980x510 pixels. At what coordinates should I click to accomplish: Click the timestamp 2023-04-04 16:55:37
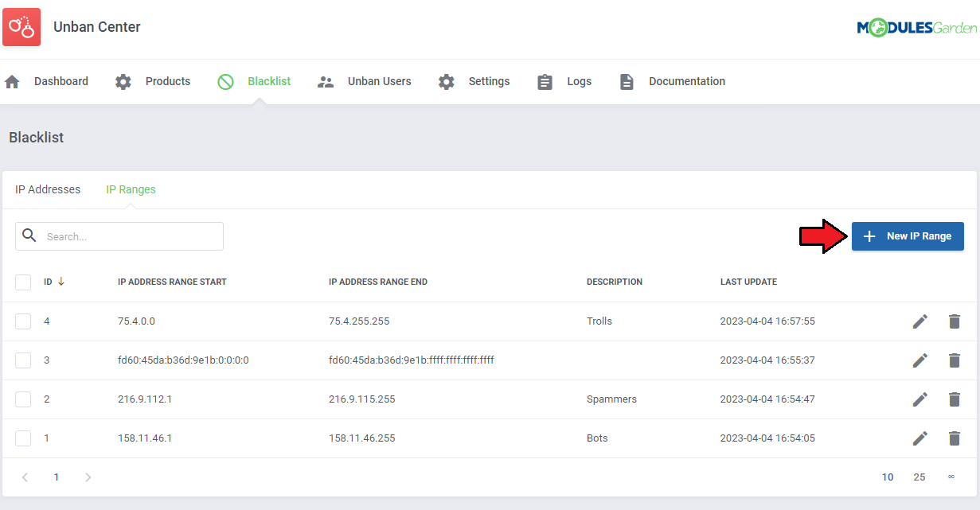coord(767,360)
